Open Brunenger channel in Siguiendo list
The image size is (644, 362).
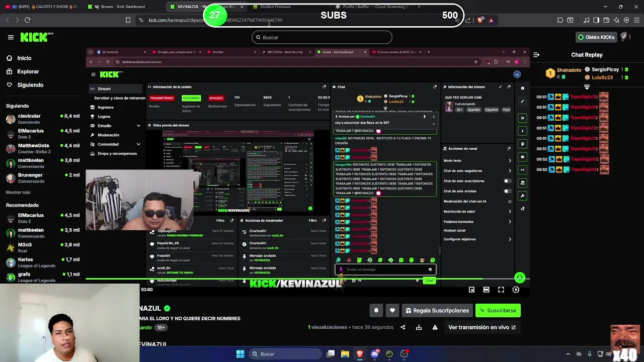[x=43, y=178]
